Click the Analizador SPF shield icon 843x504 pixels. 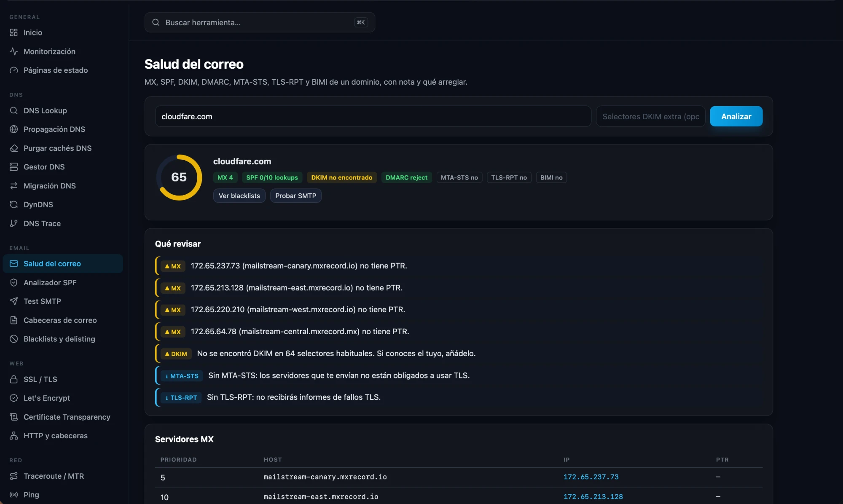[x=14, y=282]
